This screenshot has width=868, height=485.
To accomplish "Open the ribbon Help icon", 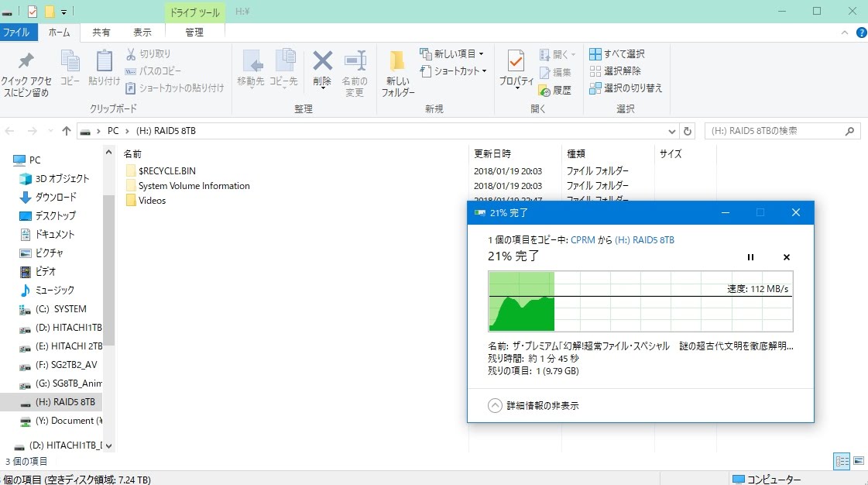I will point(861,33).
